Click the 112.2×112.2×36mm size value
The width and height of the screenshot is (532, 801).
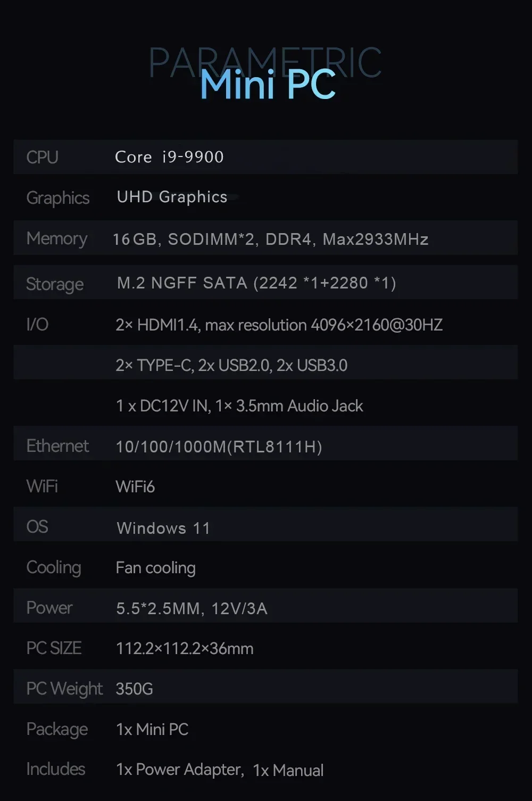pos(184,648)
